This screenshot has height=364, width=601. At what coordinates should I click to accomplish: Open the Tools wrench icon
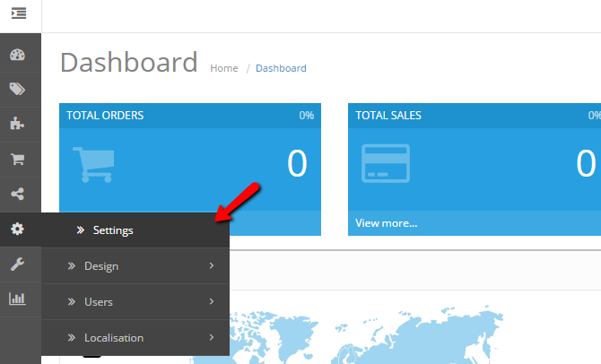pos(18,264)
